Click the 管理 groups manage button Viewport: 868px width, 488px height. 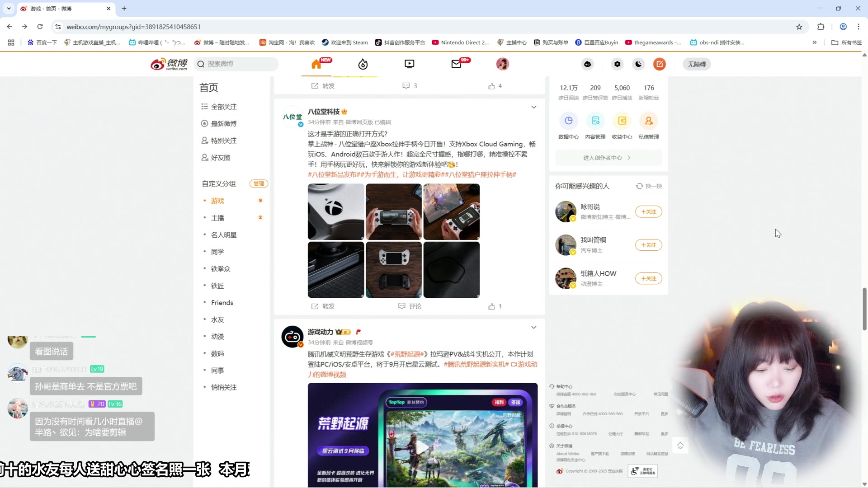[259, 183]
